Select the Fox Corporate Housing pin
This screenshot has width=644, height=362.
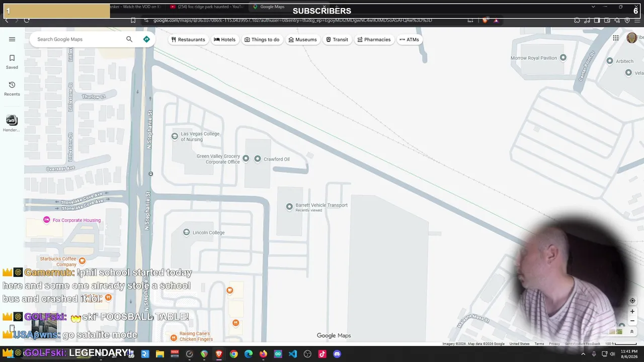coord(47,220)
